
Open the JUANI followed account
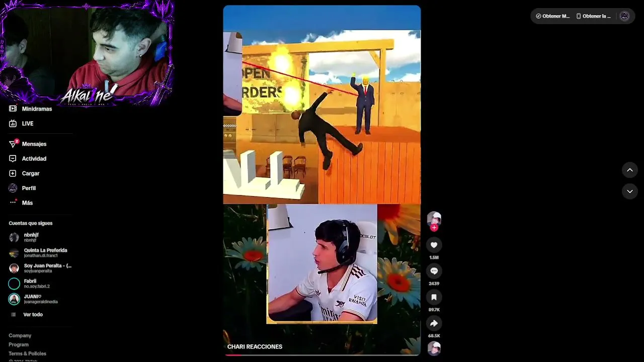coord(40,299)
